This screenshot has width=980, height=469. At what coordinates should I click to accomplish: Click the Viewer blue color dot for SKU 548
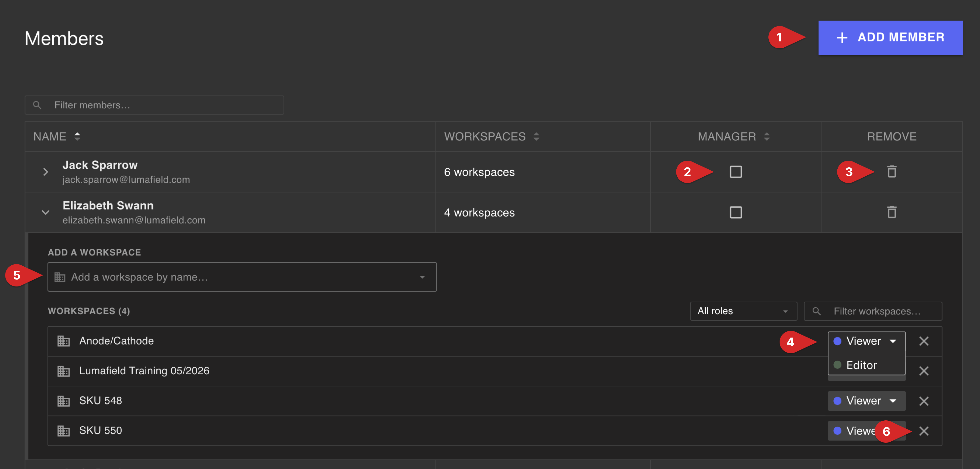point(837,401)
